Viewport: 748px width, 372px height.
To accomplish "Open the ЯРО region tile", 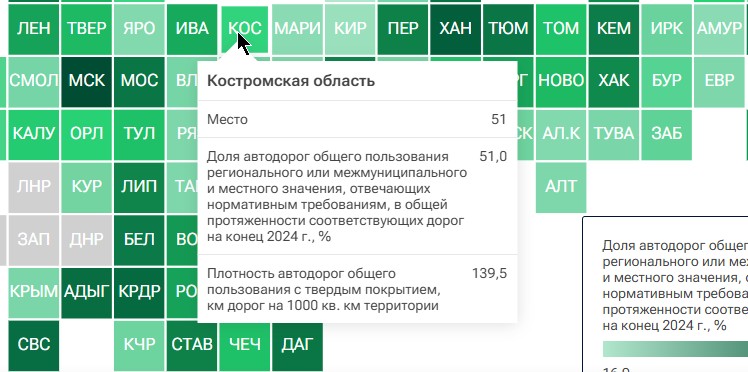I will pyautogui.click(x=139, y=29).
